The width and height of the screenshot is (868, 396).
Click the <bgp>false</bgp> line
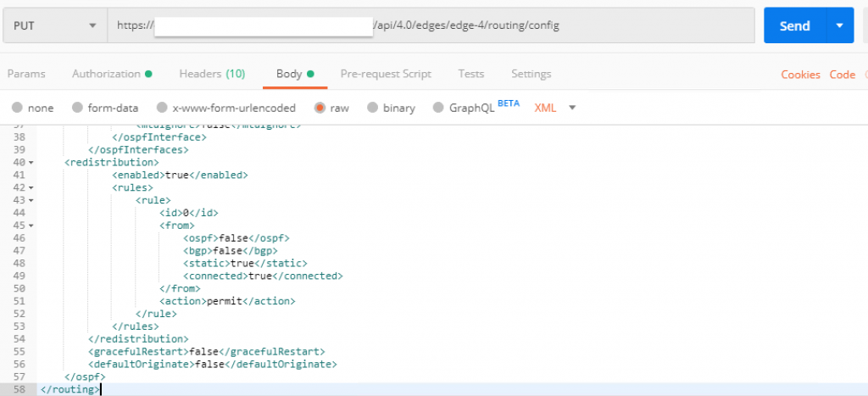231,251
